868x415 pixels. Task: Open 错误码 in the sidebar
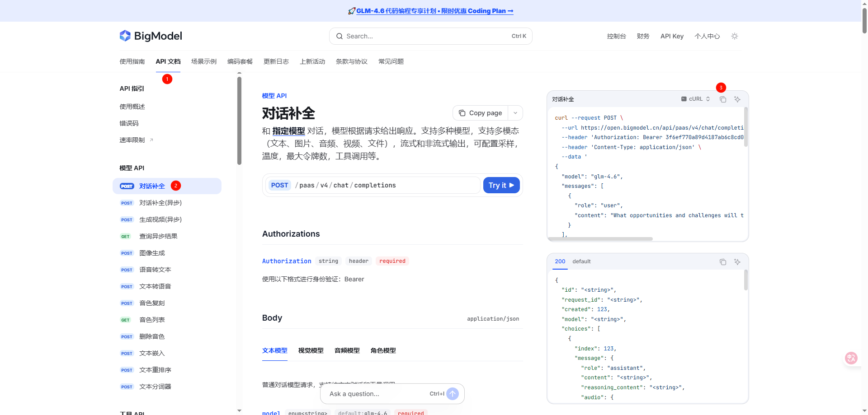[129, 123]
